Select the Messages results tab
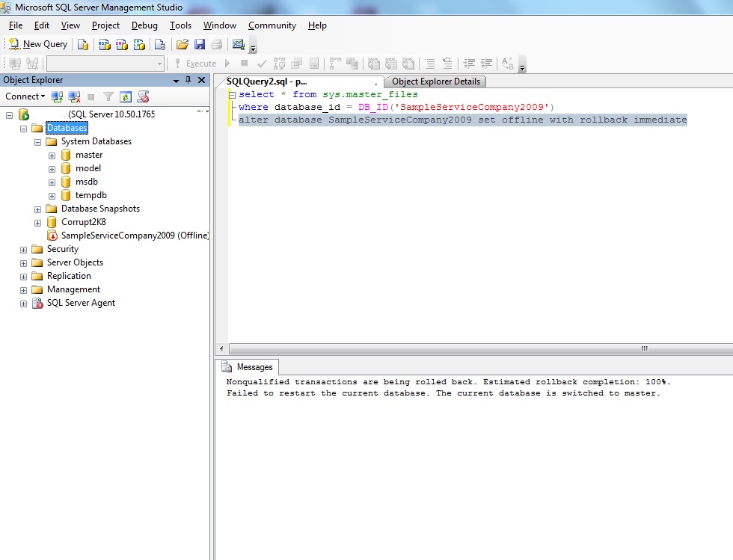 point(247,367)
